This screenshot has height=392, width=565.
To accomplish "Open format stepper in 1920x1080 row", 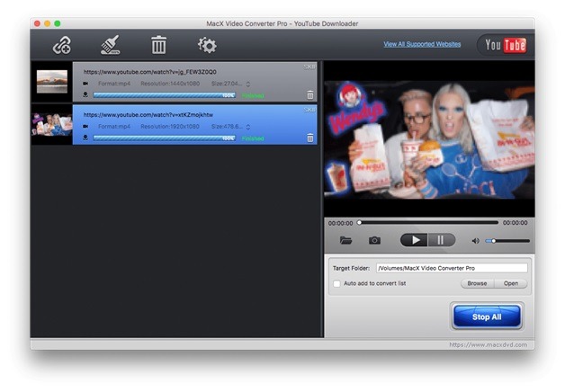I will click(x=248, y=127).
